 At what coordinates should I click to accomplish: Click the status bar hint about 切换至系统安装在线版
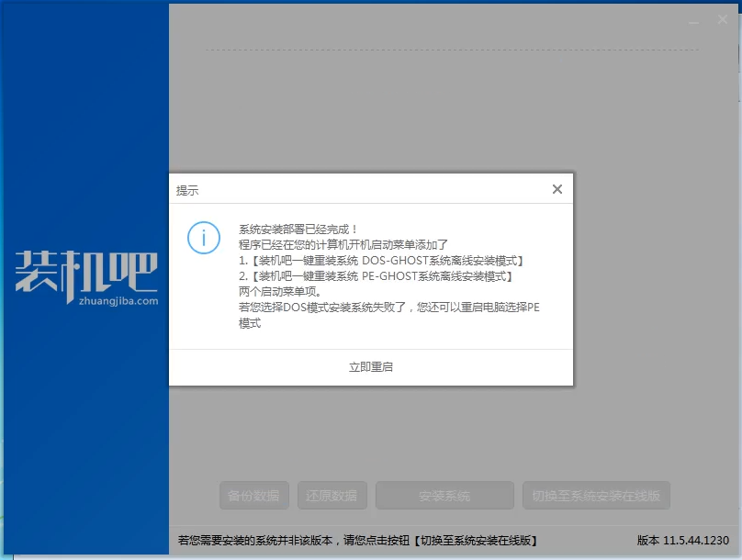click(x=358, y=541)
